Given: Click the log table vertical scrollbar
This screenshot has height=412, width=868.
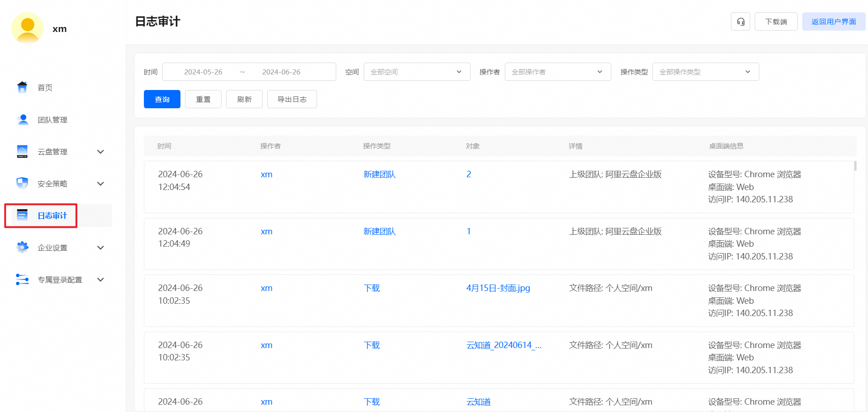Looking at the screenshot, I should [x=855, y=166].
